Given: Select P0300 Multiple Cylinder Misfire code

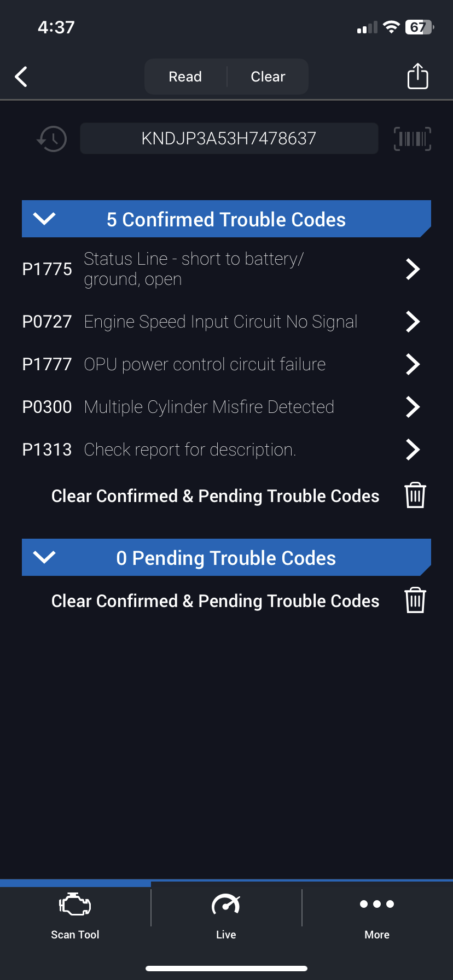Looking at the screenshot, I should click(x=209, y=407).
